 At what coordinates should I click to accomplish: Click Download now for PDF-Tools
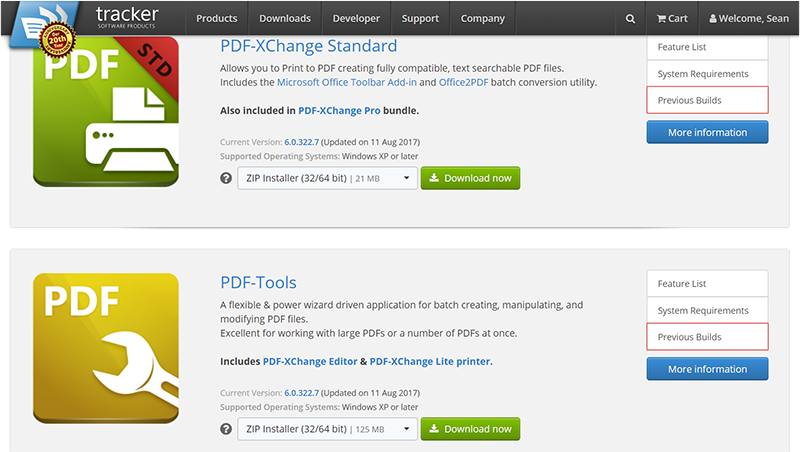tap(470, 429)
